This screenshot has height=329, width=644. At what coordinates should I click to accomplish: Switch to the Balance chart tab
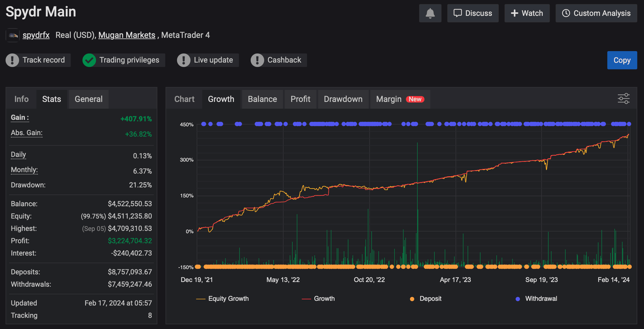pos(262,99)
